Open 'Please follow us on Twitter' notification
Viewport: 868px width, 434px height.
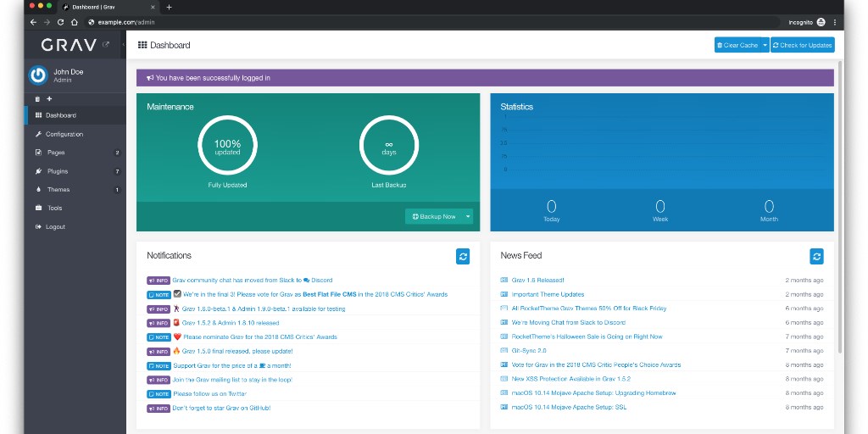[x=210, y=394]
